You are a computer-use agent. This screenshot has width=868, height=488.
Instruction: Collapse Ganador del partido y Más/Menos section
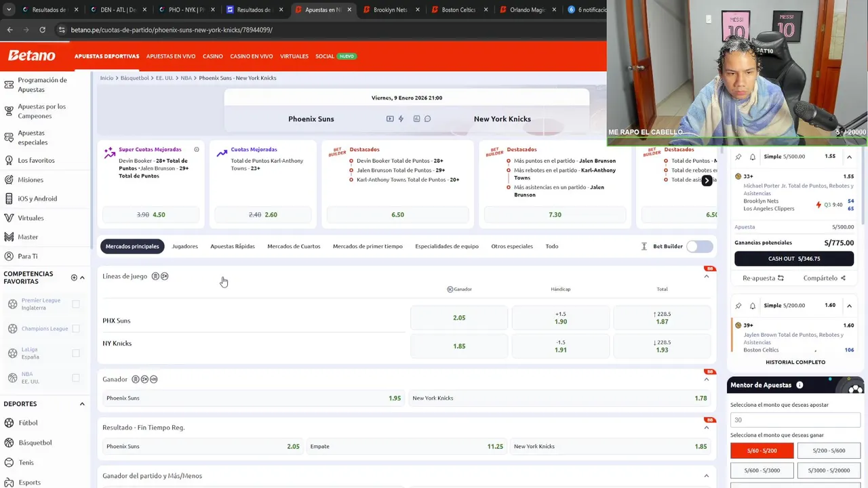click(707, 476)
